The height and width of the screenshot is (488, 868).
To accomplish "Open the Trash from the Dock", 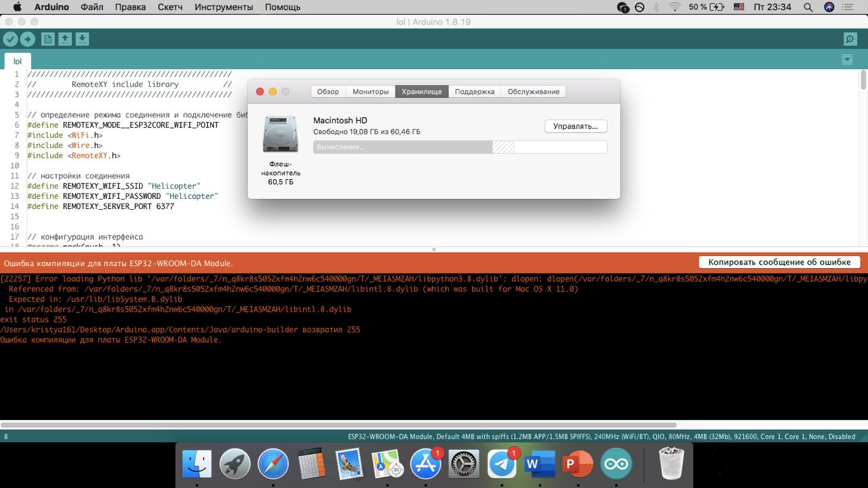I will point(671,465).
